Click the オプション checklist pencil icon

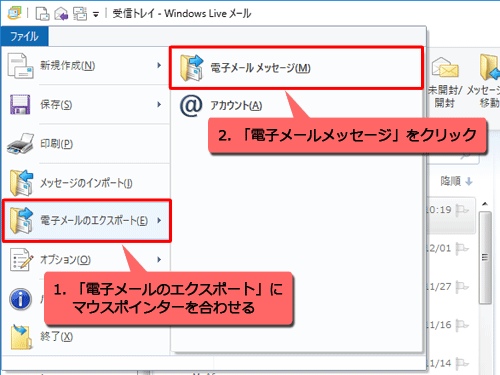pyautogui.click(x=21, y=259)
